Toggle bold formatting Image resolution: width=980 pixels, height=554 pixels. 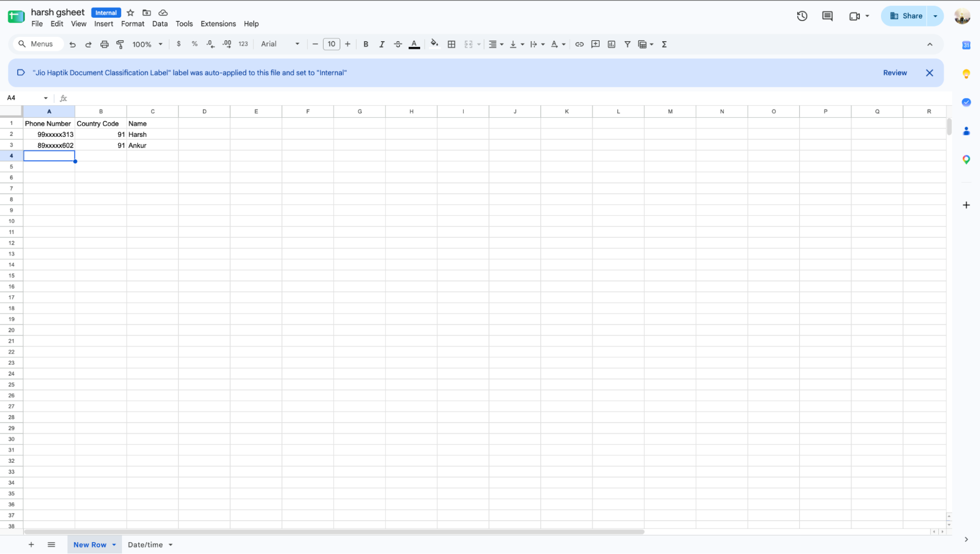[x=366, y=44]
